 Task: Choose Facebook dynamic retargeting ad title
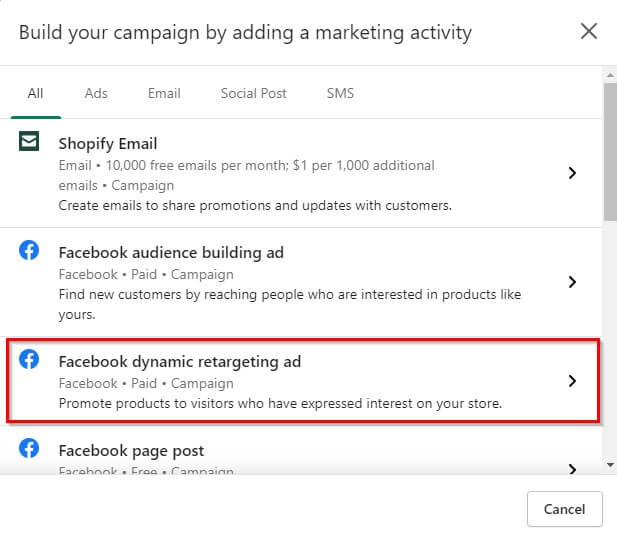tap(180, 362)
